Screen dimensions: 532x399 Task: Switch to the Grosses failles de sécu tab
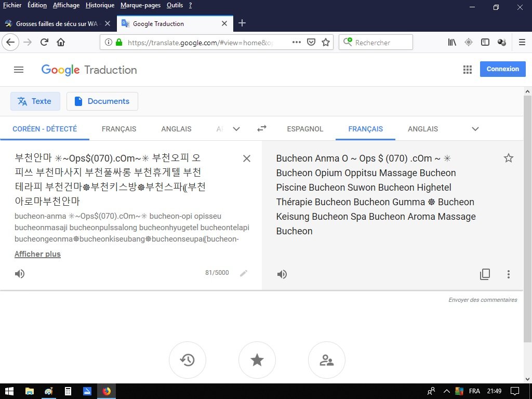point(57,23)
